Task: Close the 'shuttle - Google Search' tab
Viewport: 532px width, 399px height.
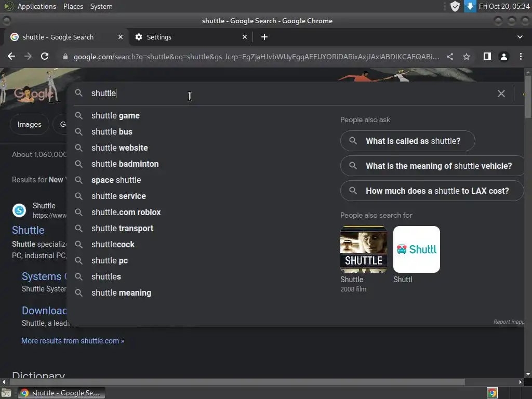Action: click(x=121, y=37)
